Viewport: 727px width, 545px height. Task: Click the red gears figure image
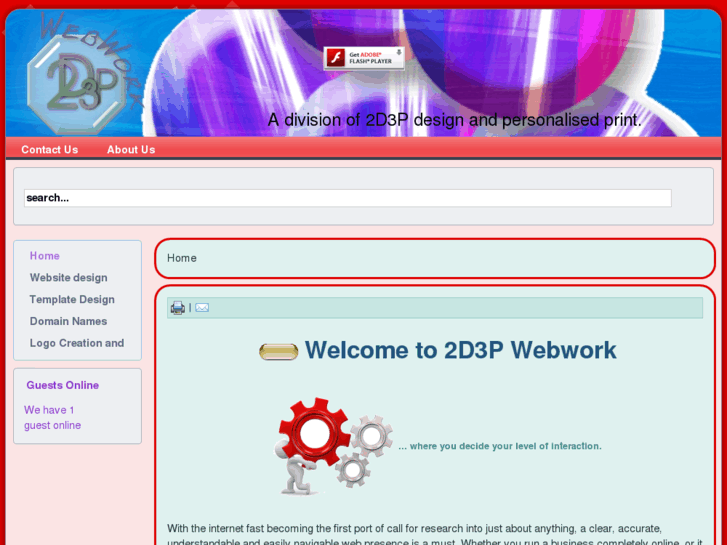334,446
